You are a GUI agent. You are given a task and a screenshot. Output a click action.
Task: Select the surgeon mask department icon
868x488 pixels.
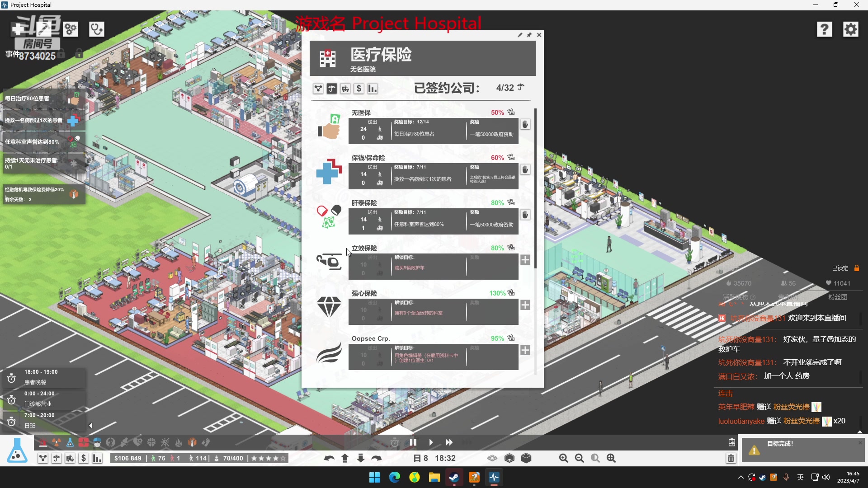coord(97,442)
